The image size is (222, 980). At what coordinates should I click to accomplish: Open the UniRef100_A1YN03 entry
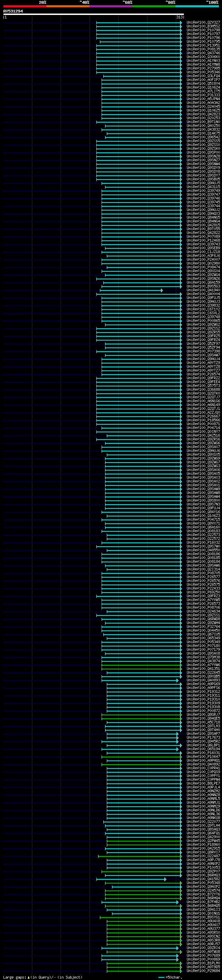203,61
